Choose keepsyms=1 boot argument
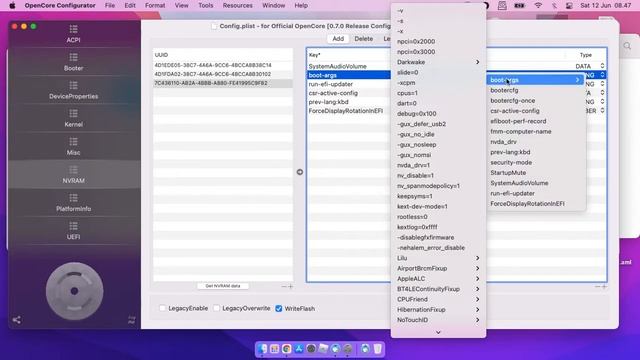The height and width of the screenshot is (360, 640). pos(438,196)
